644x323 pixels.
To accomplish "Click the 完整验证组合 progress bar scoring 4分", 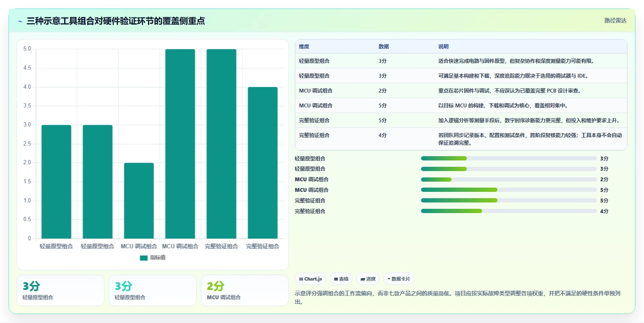I will [509, 211].
